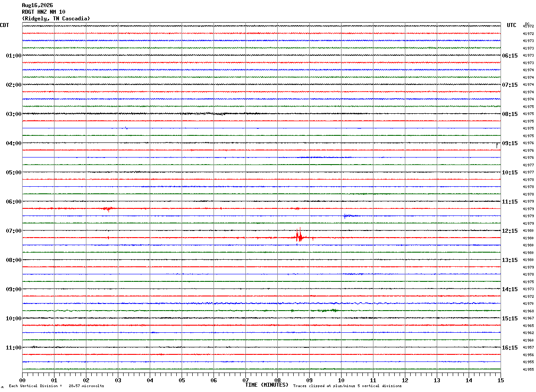Click the Each Vertical Division microvolts note
This screenshot has width=536, height=392.
click(56, 386)
